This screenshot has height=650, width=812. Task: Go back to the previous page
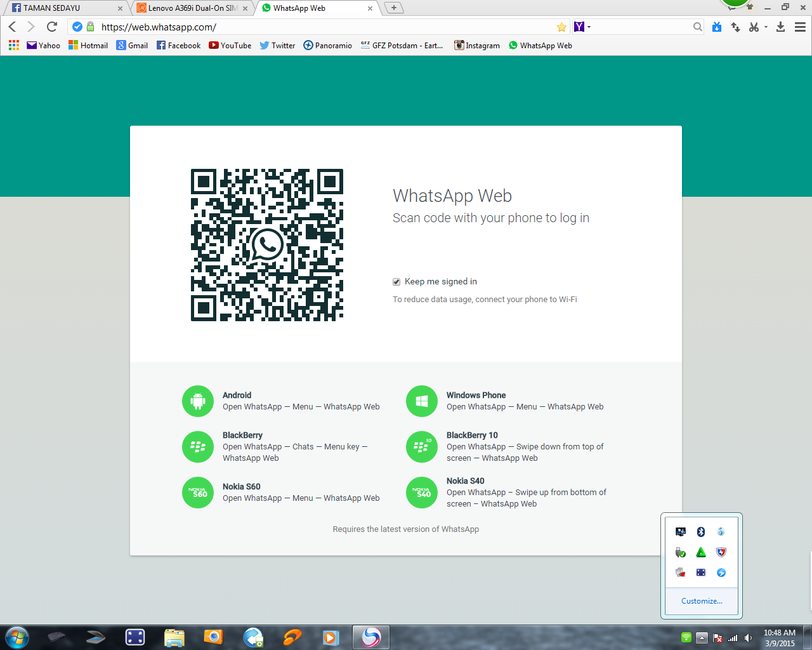pyautogui.click(x=12, y=27)
